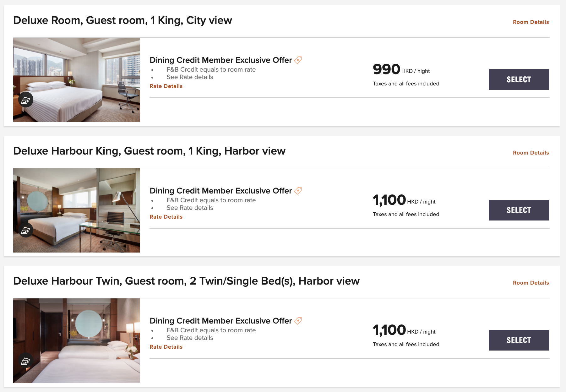The width and height of the screenshot is (566, 392).
Task: Select the 990 HKD Deluxe Room rate
Action: (519, 79)
